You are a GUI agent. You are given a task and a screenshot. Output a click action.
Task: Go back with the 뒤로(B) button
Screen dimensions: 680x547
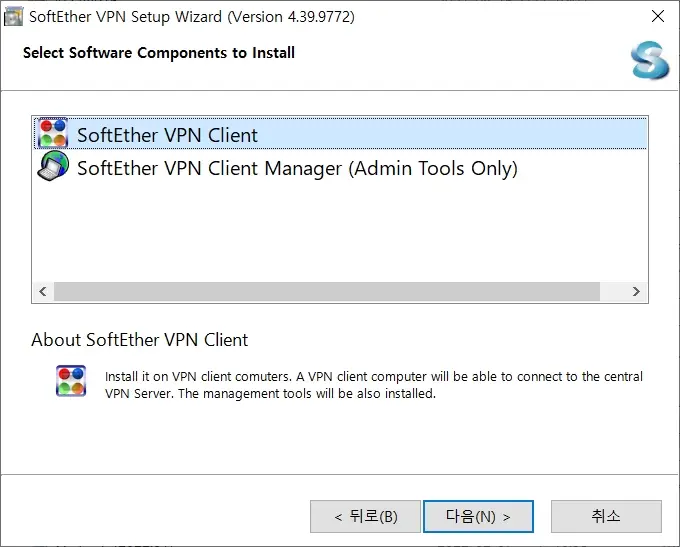(x=365, y=516)
